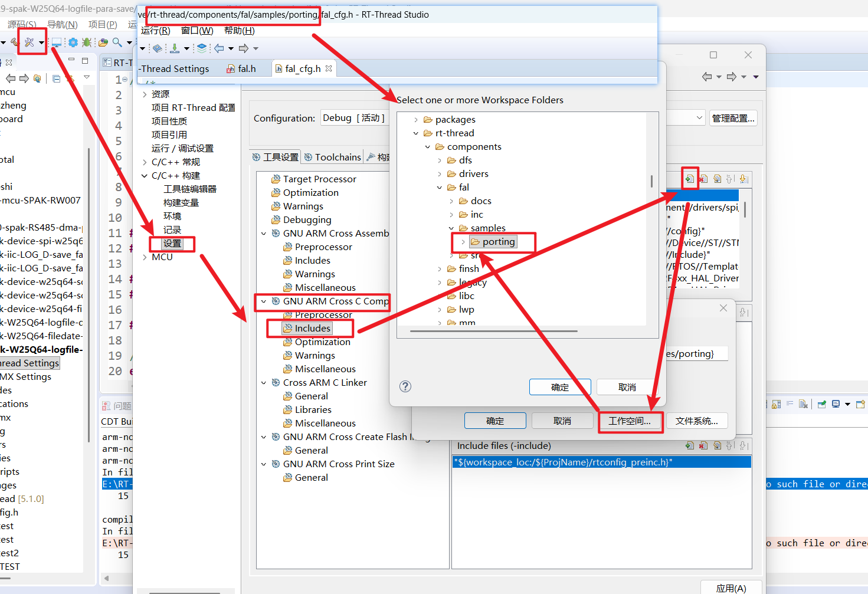Click the open new console icon
The width and height of the screenshot is (868, 594).
(x=860, y=404)
